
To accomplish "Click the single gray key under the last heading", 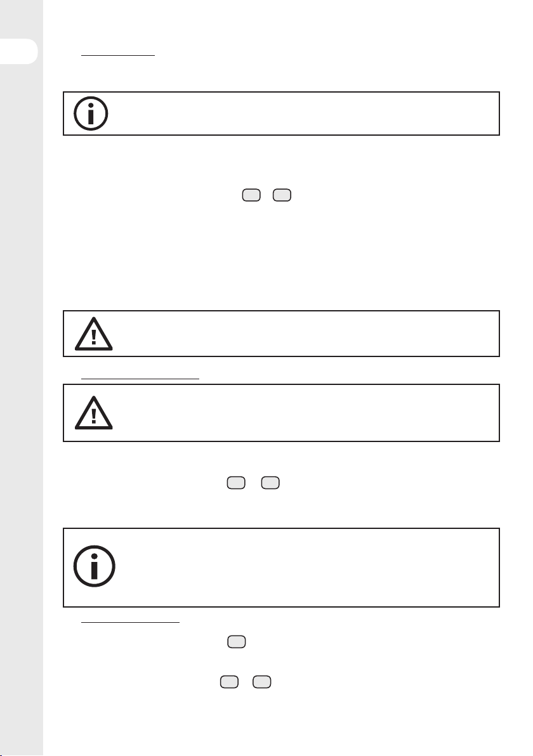I will pos(236,642).
